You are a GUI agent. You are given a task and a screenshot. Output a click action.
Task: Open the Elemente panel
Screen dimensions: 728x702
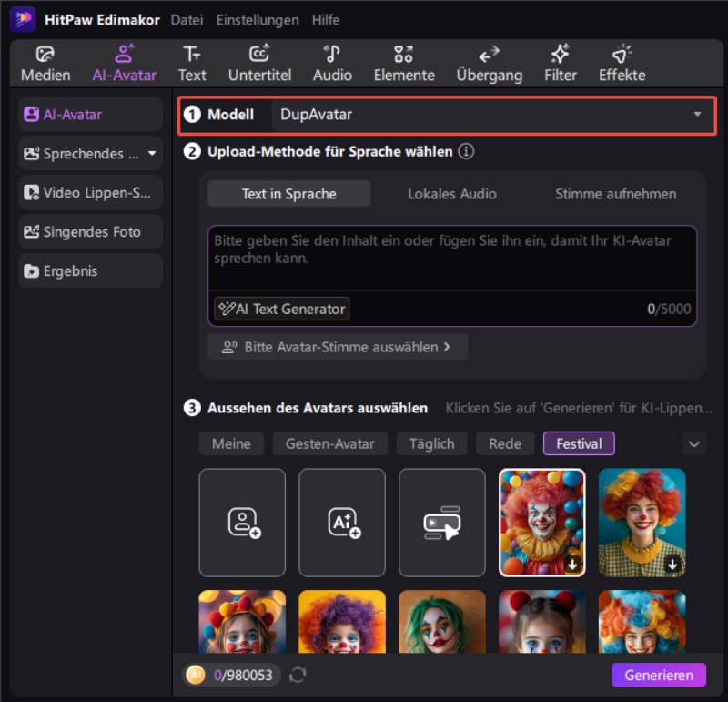403,62
